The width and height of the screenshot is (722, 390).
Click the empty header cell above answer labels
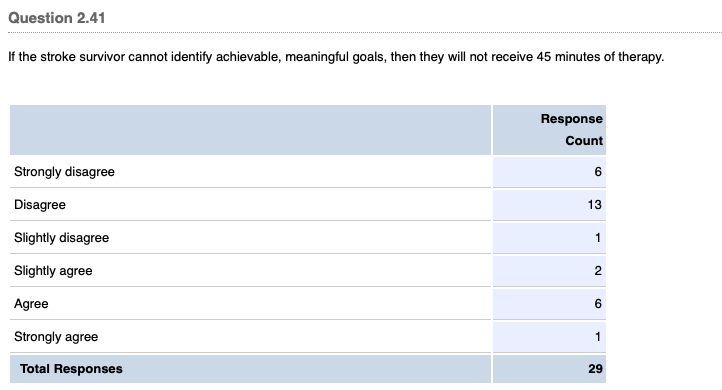[250, 130]
